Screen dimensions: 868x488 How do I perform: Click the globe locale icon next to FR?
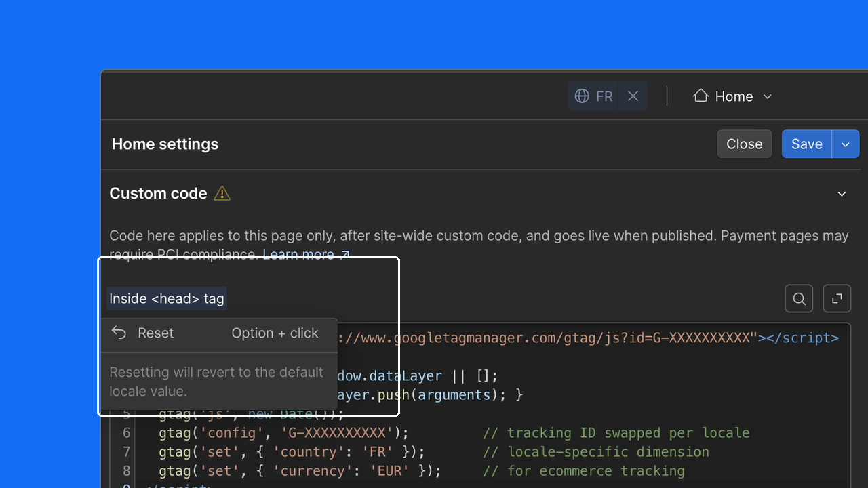(582, 96)
